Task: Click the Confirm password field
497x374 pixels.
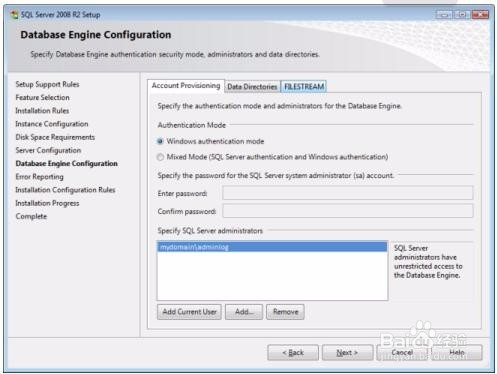Action: [348, 211]
